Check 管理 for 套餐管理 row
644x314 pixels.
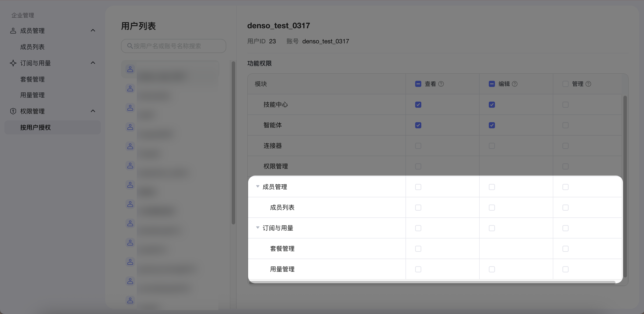[x=566, y=249]
